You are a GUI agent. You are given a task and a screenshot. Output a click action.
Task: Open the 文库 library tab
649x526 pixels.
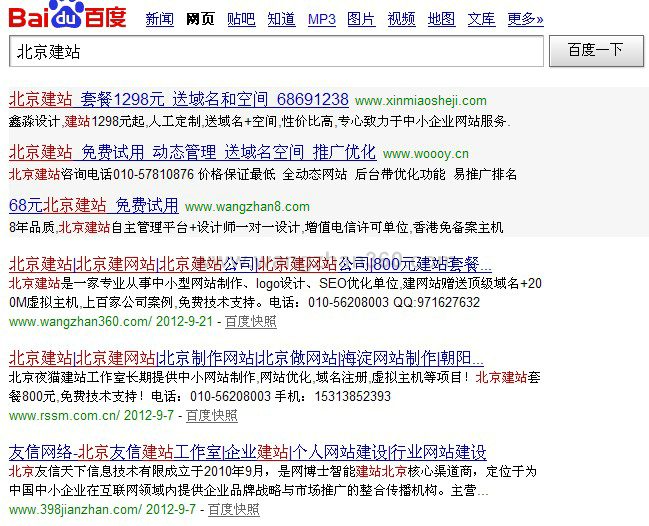pos(481,19)
